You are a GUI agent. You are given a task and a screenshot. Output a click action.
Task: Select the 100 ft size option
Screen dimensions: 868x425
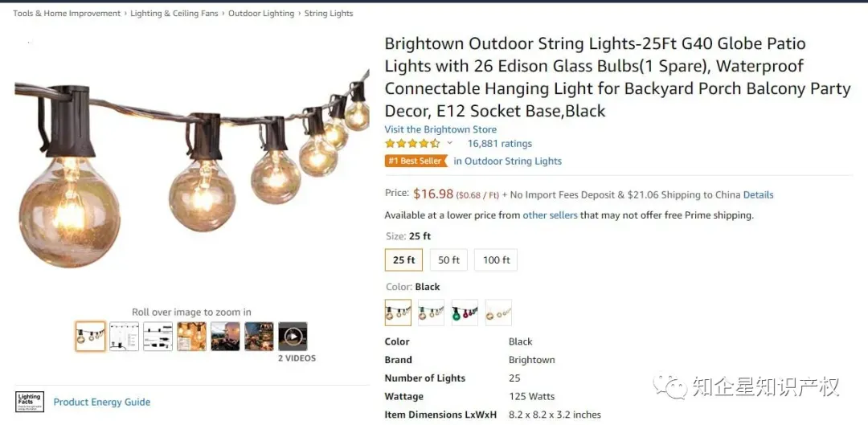click(496, 260)
